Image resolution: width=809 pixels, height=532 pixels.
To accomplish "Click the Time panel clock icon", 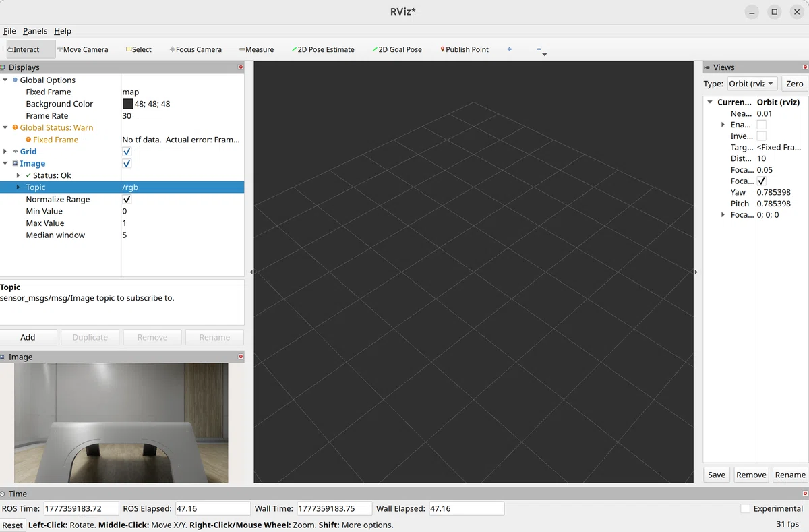I will tap(3, 494).
